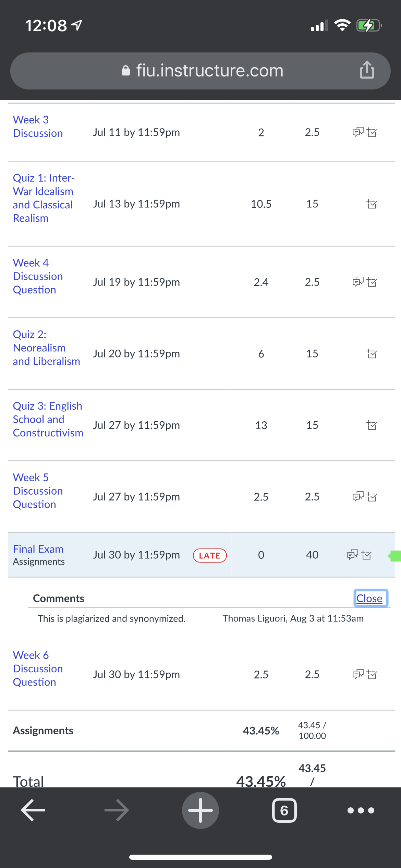
Task: Add a new tab with plus button
Action: (x=200, y=810)
